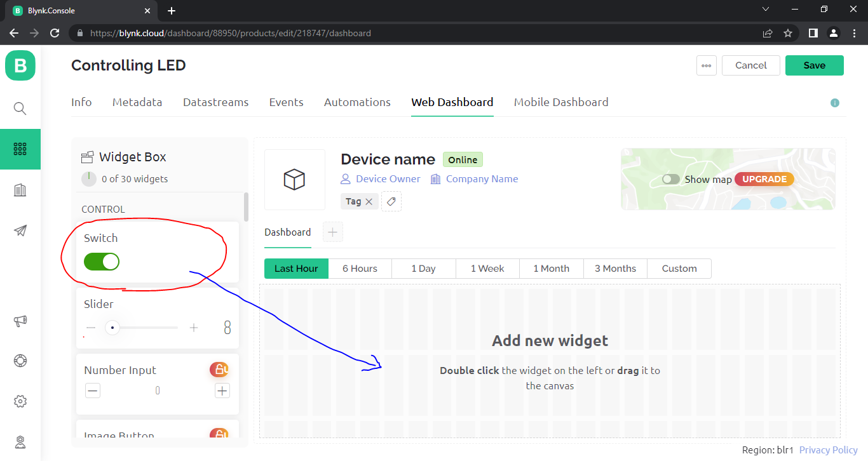Choose the Custom time range

point(679,269)
